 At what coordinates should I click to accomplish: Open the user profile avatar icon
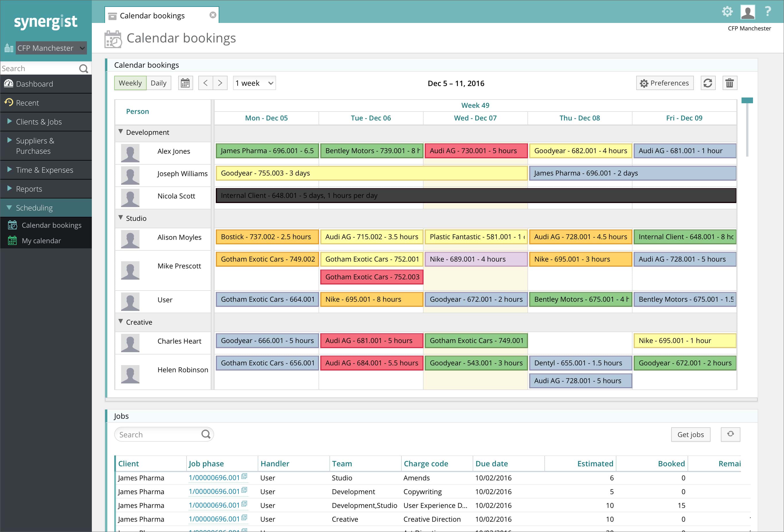[747, 12]
